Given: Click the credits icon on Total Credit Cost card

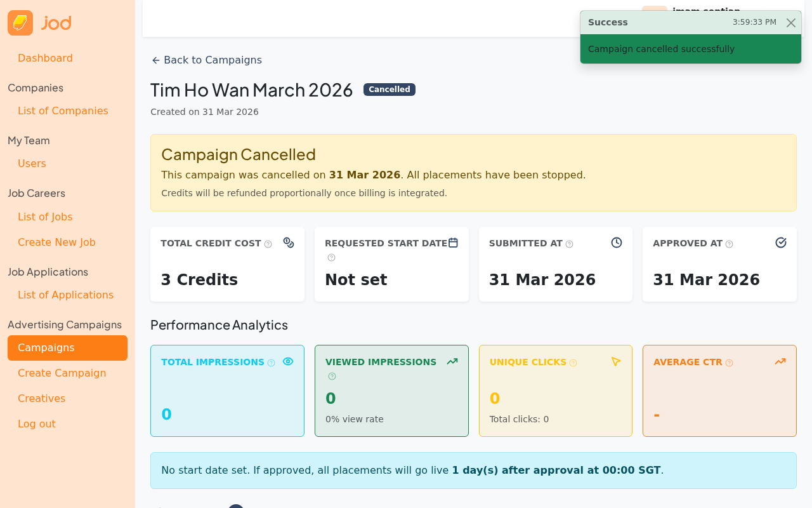Looking at the screenshot, I should (289, 242).
